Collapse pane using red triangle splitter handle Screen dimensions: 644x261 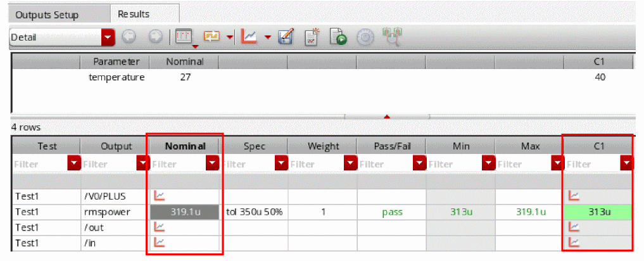click(x=386, y=117)
